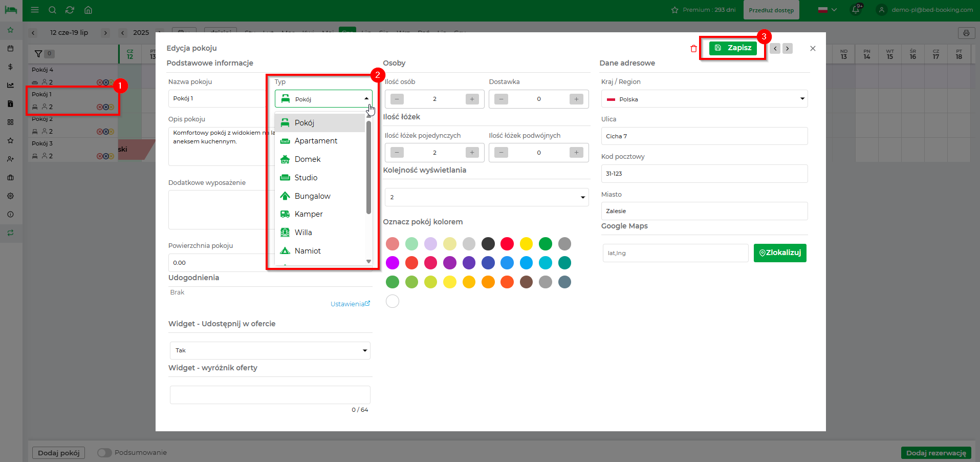Open the suitcase sidebar icon
The image size is (980, 462).
[x=10, y=178]
